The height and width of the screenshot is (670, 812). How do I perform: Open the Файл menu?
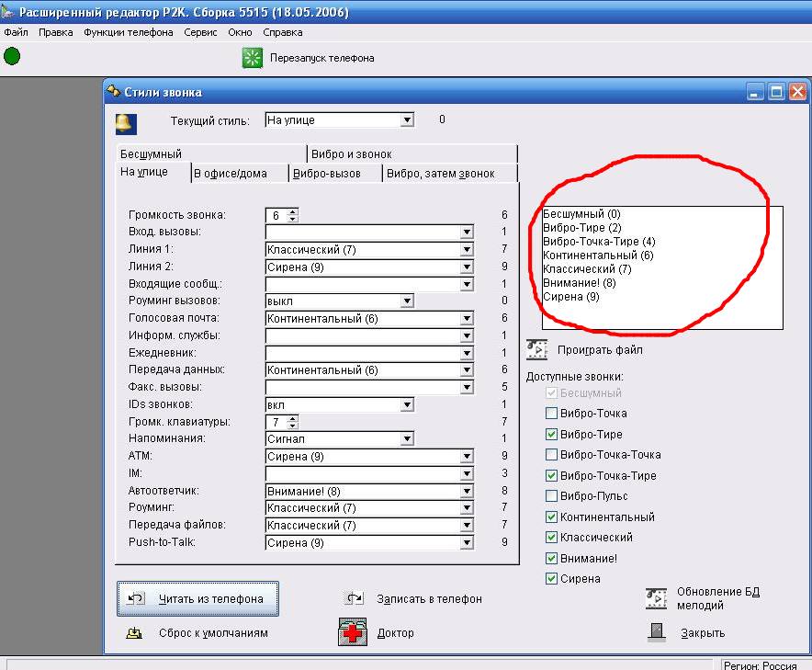click(x=16, y=32)
